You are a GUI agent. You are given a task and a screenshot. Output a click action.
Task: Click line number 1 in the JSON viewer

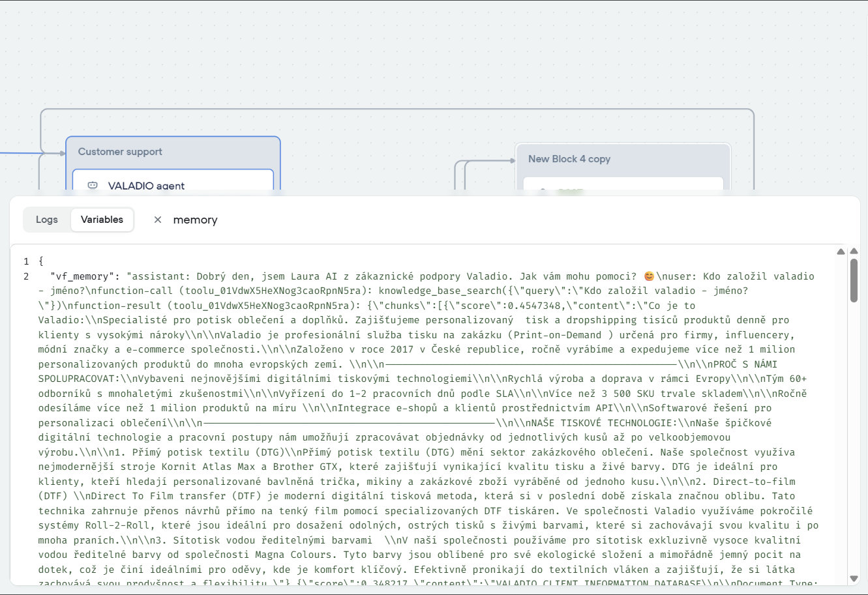click(26, 261)
